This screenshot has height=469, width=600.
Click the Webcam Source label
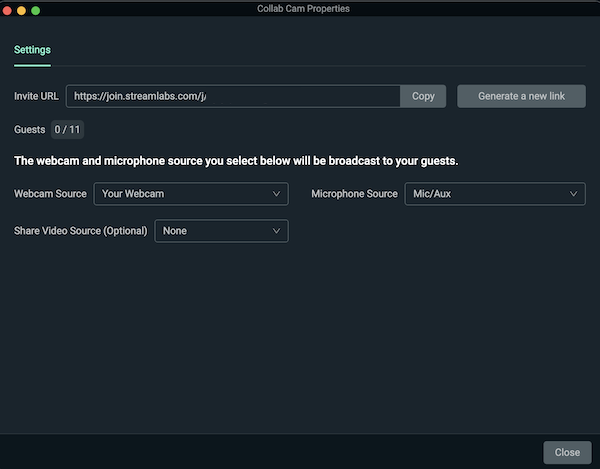tap(50, 194)
